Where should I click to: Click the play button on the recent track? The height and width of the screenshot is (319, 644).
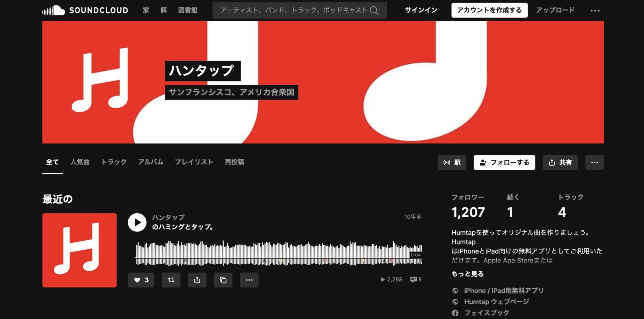[137, 222]
